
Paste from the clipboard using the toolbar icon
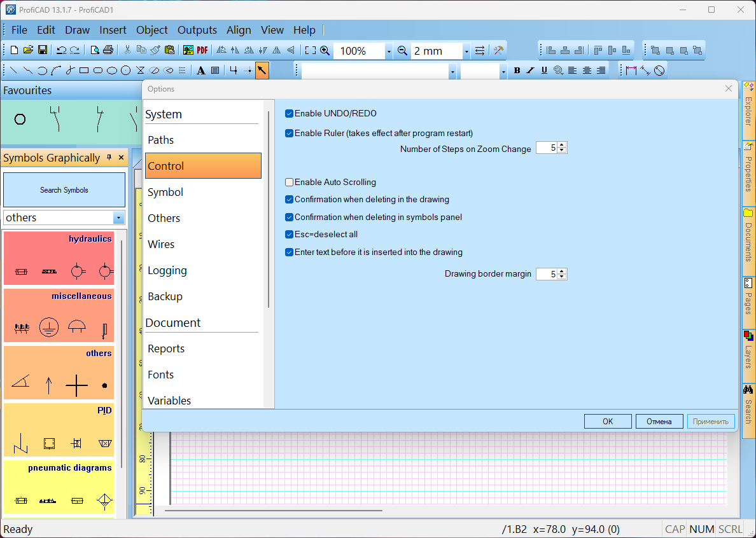[x=169, y=50]
